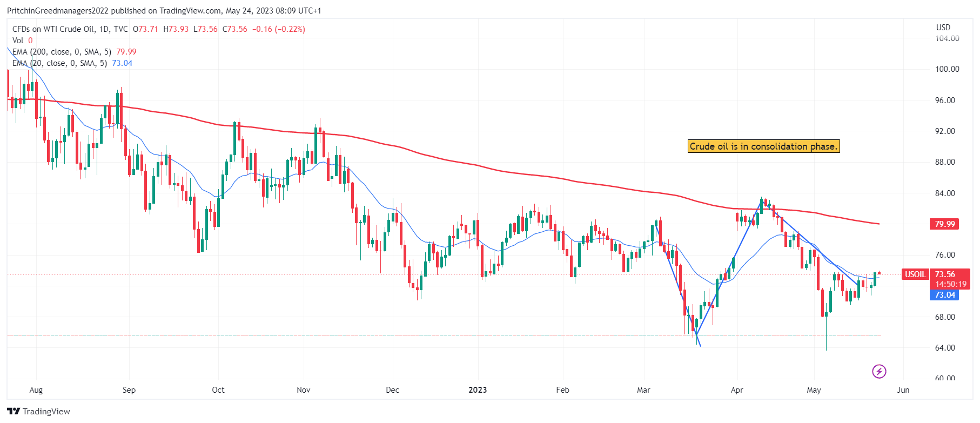980x423 pixels.
Task: Click the Oct label on time axis
Action: pos(218,390)
